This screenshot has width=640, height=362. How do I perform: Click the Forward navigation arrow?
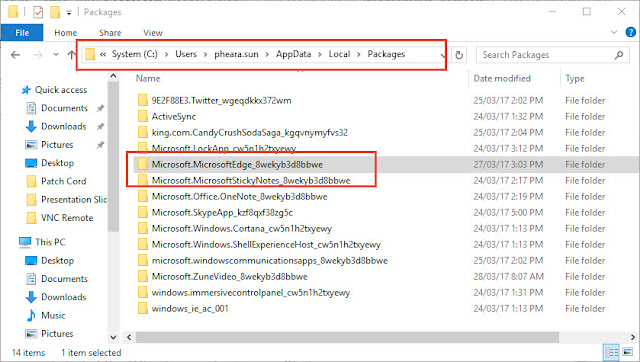[x=38, y=55]
